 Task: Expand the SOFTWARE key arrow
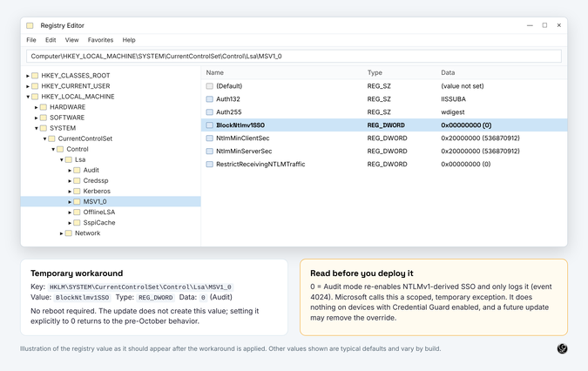[37, 118]
